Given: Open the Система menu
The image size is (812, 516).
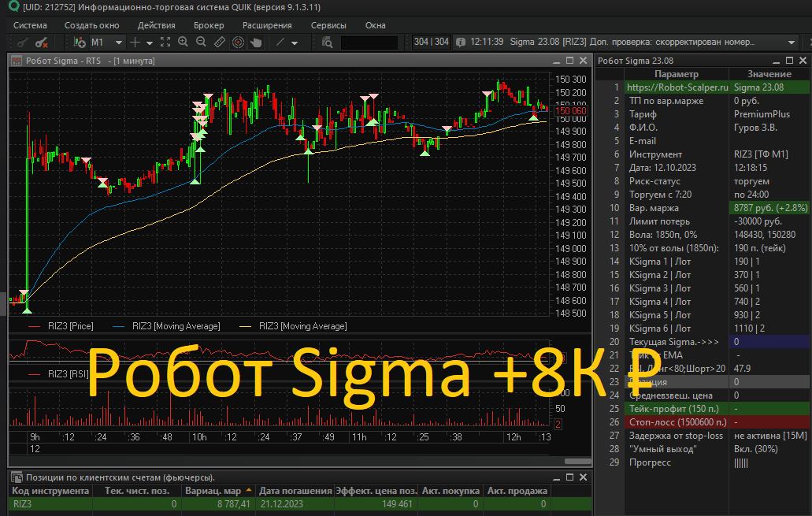Looking at the screenshot, I should (x=30, y=25).
